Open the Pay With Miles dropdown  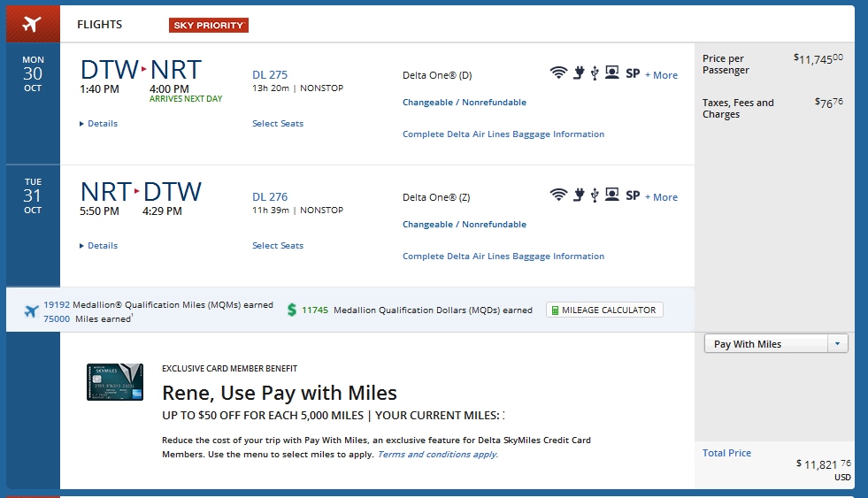[x=775, y=344]
